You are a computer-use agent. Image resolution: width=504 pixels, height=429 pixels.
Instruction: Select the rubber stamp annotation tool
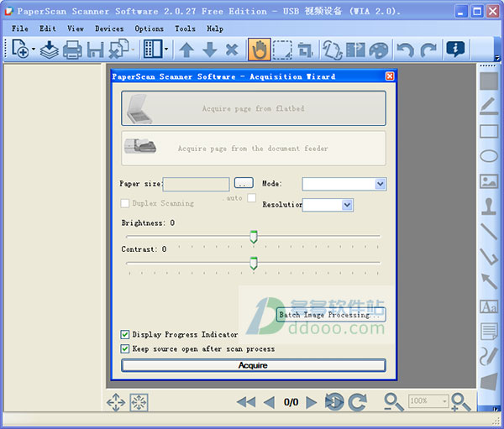pos(489,207)
